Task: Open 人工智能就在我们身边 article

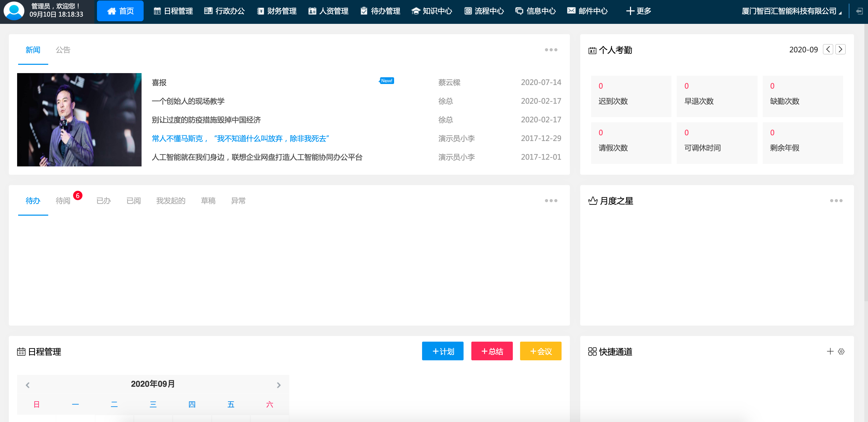Action: click(x=257, y=157)
